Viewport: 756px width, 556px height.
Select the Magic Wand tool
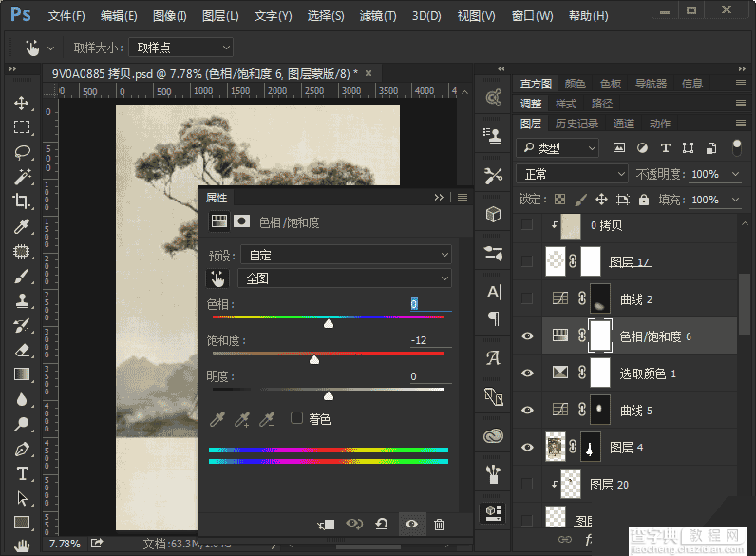coord(22,177)
